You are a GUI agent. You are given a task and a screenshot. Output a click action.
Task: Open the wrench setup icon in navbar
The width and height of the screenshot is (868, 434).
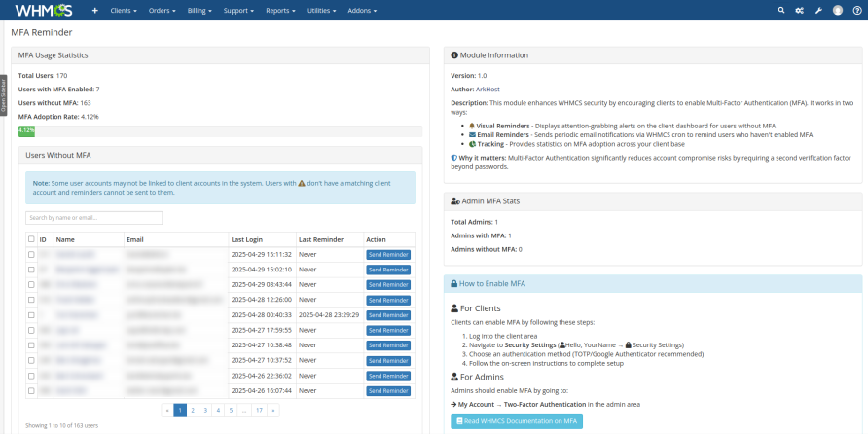coord(818,10)
